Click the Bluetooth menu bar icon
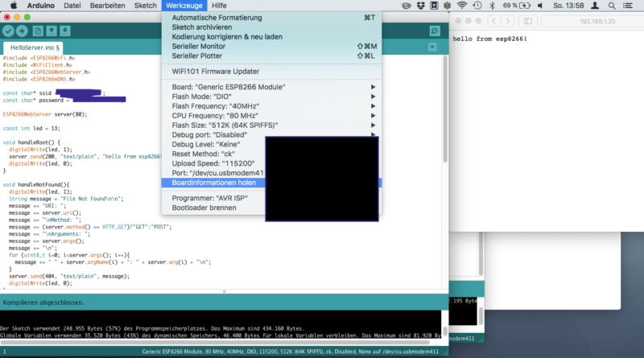The image size is (644, 358). (x=492, y=6)
